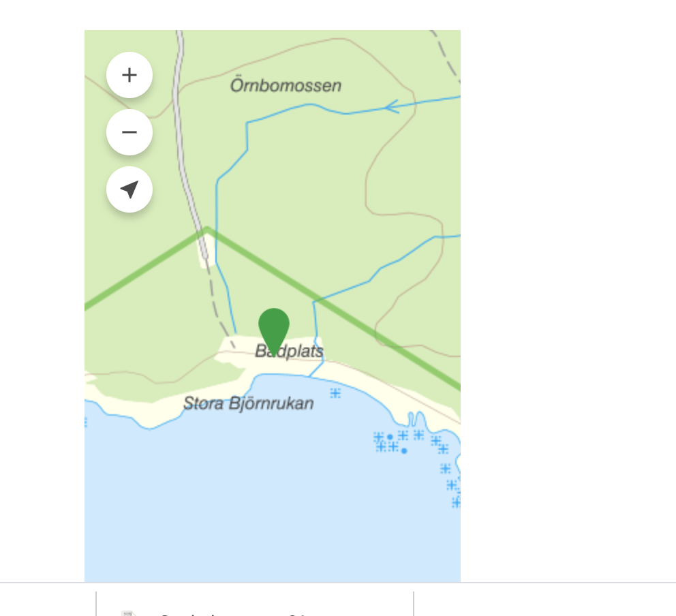Viewport: 676px width, 616px height.
Task: Zoom in on the map
Action: pyautogui.click(x=129, y=75)
